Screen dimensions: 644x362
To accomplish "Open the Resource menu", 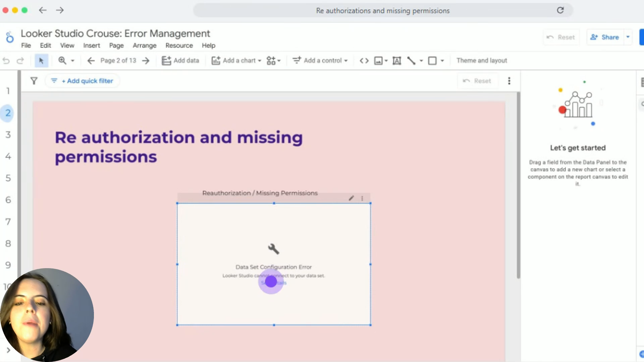I will pos(179,46).
